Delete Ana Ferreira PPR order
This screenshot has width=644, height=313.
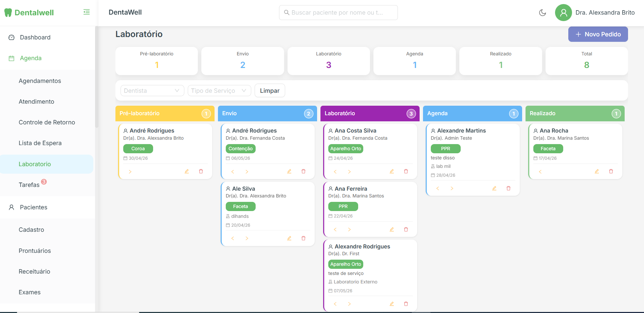406,229
